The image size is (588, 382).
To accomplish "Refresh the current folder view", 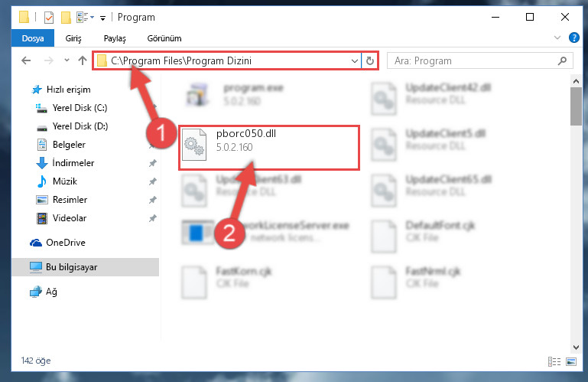I will click(x=370, y=60).
